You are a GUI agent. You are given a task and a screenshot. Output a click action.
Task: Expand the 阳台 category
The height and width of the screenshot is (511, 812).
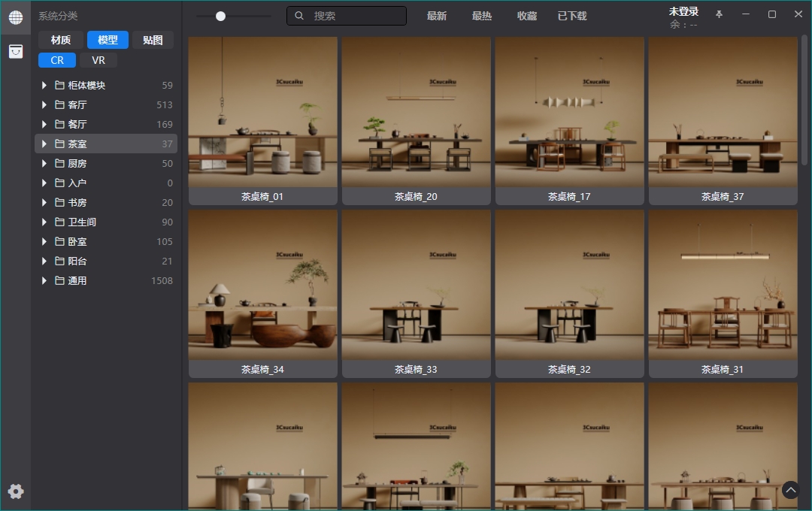(x=44, y=261)
